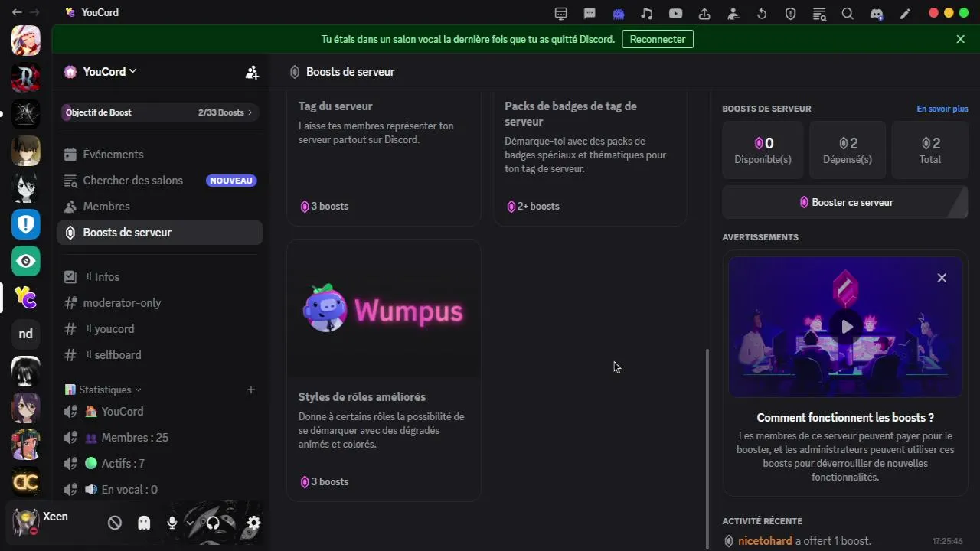Image resolution: width=980 pixels, height=551 pixels.
Task: Open nicetohard's profile from recent activity
Action: [765, 541]
